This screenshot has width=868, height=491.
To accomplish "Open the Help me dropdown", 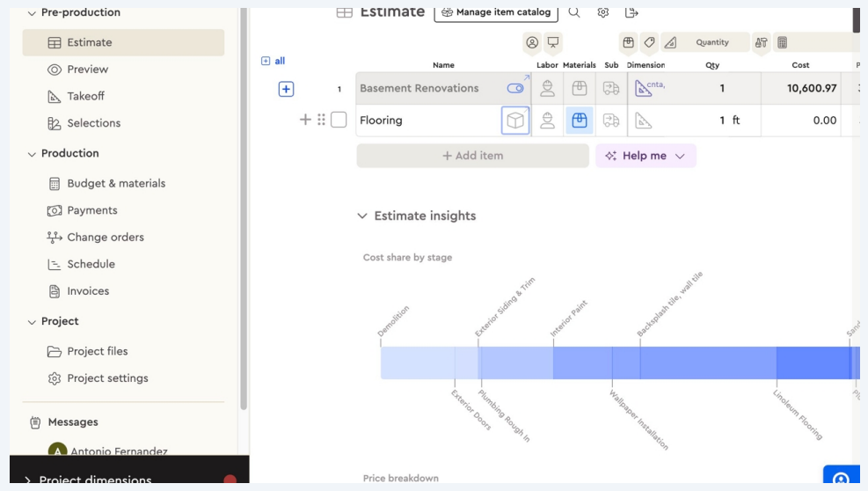I will 646,156.
